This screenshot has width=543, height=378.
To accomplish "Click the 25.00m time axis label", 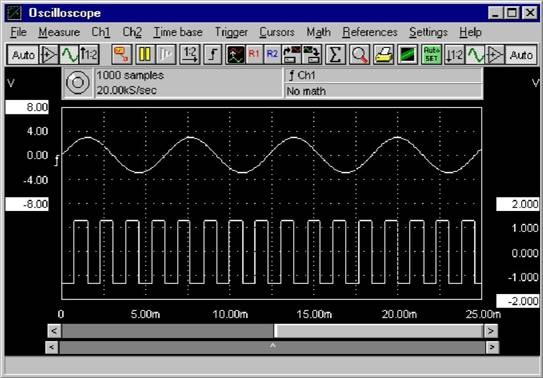I will coord(483,314).
